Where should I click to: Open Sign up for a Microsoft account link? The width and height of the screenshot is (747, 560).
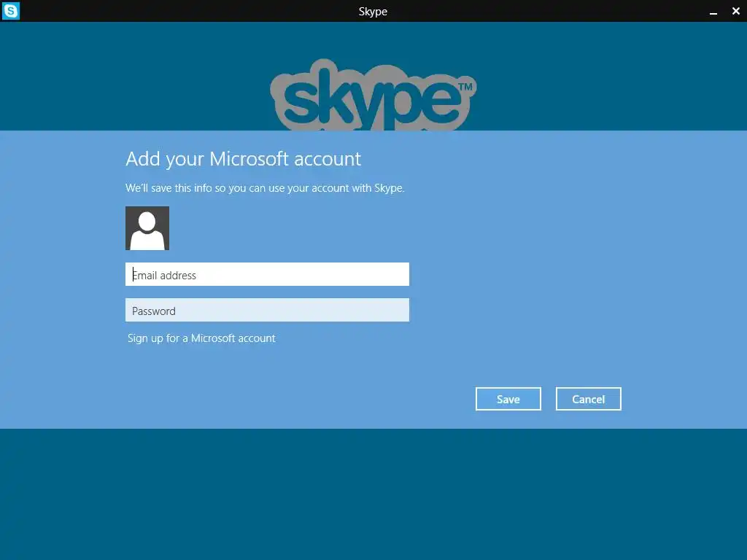(201, 338)
